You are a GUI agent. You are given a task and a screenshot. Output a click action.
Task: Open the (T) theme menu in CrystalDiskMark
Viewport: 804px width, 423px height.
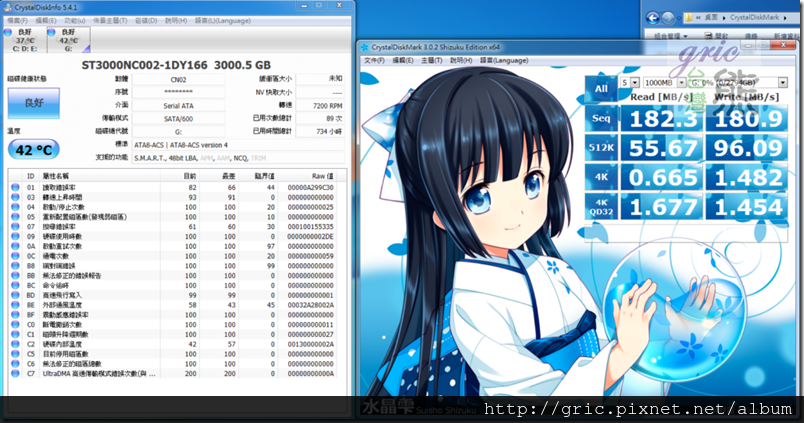[x=431, y=61]
